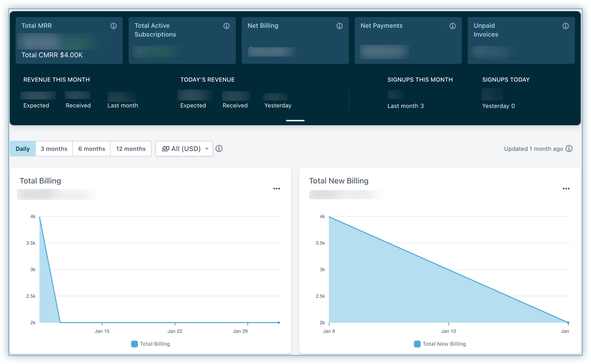This screenshot has width=591, height=364.
Task: Click the Net Payments info icon
Action: [452, 26]
